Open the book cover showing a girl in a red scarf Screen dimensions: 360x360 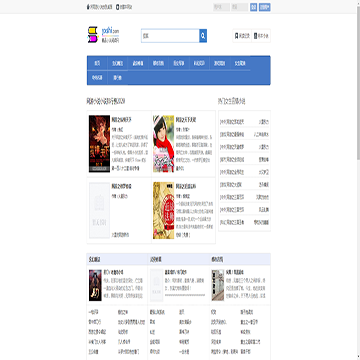(x=163, y=144)
